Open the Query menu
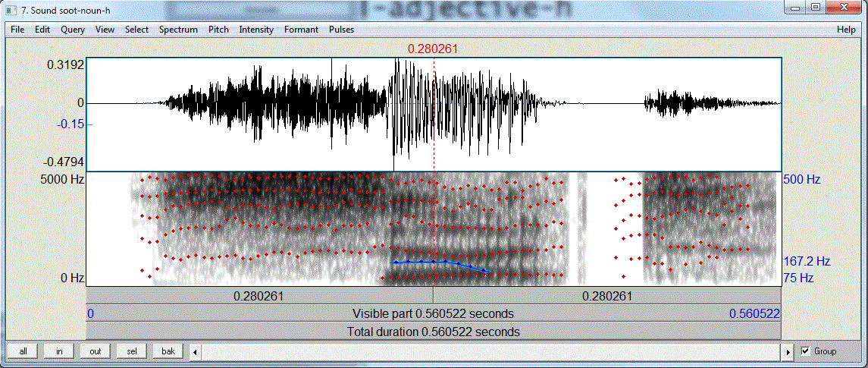This screenshot has height=368, width=868. click(x=73, y=30)
